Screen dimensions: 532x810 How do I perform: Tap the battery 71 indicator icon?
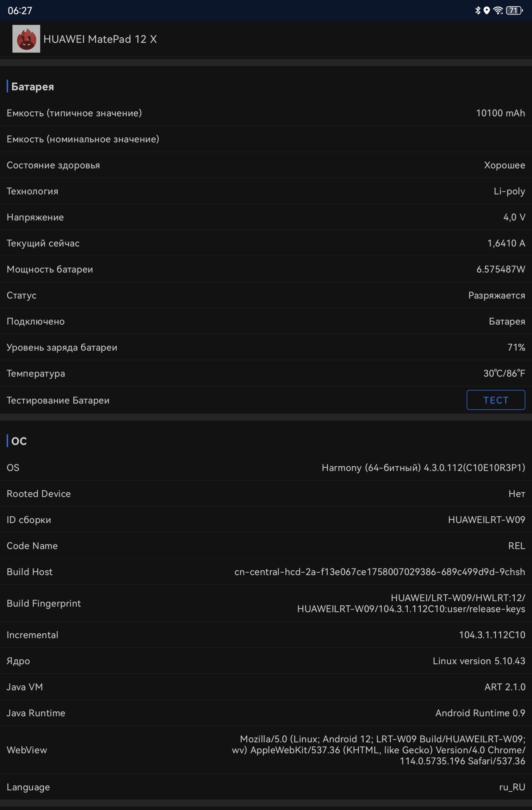(x=514, y=10)
